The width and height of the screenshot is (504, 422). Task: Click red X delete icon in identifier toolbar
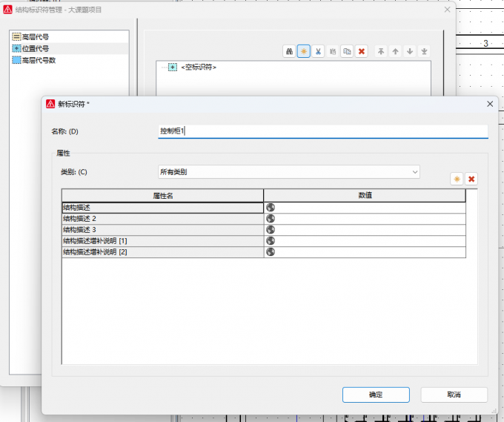pos(362,51)
